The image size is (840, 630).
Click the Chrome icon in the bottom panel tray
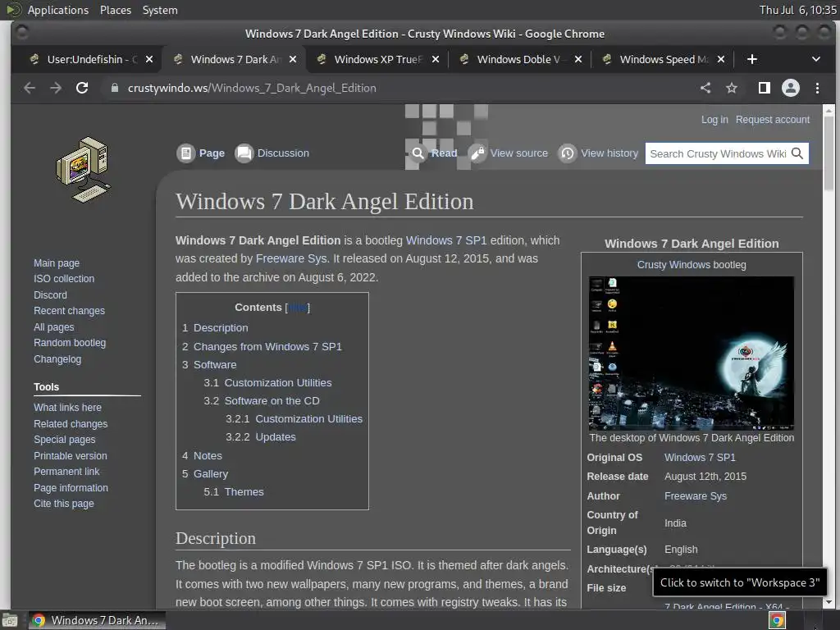click(x=778, y=620)
